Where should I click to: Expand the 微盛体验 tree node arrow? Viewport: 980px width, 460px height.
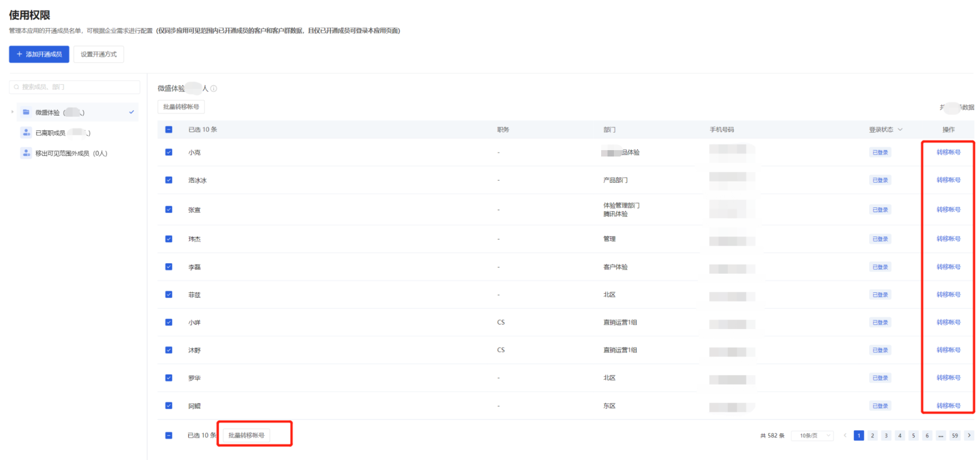point(12,112)
